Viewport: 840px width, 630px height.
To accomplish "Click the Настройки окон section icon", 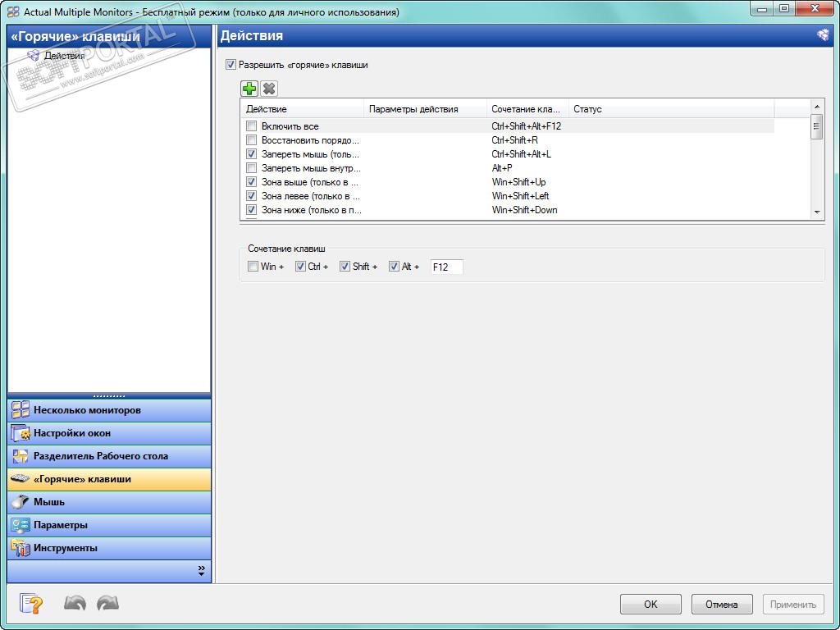I will click(x=21, y=433).
